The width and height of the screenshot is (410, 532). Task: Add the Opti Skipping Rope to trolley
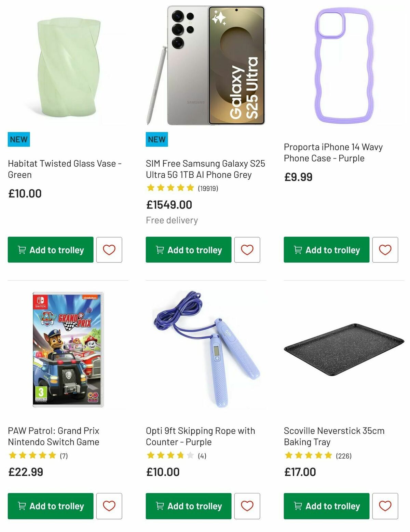click(x=188, y=506)
